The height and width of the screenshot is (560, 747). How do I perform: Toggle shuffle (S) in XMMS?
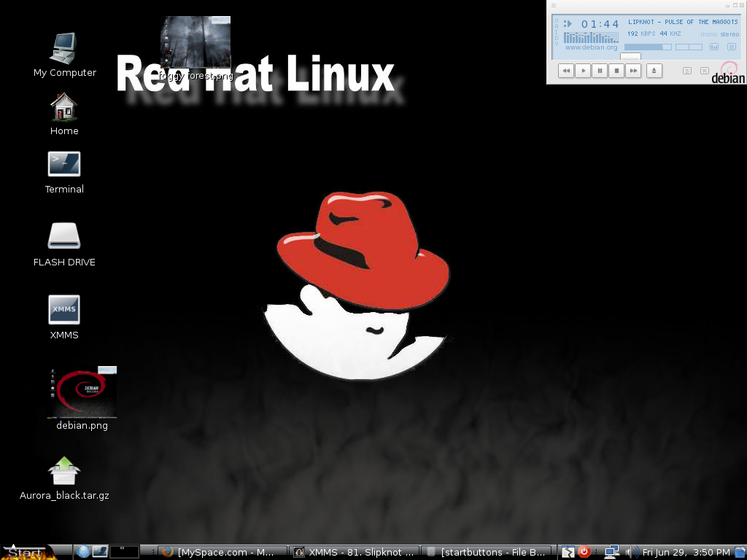coord(687,71)
